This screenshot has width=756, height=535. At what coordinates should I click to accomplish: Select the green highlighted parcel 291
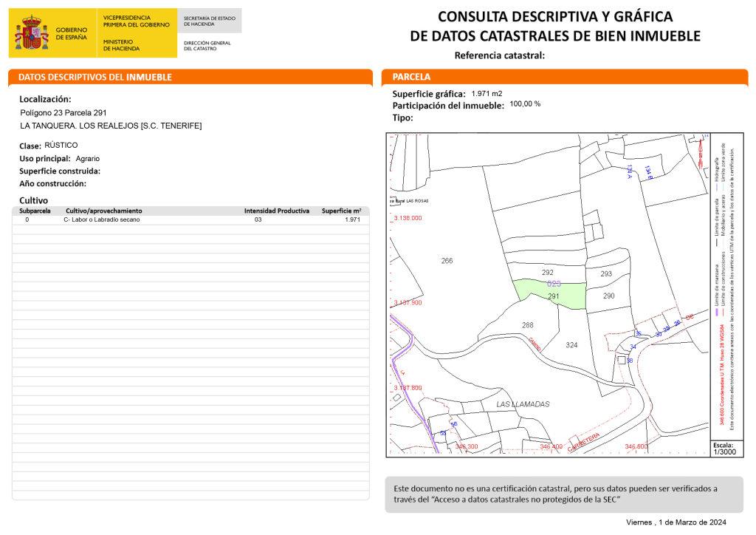point(552,294)
